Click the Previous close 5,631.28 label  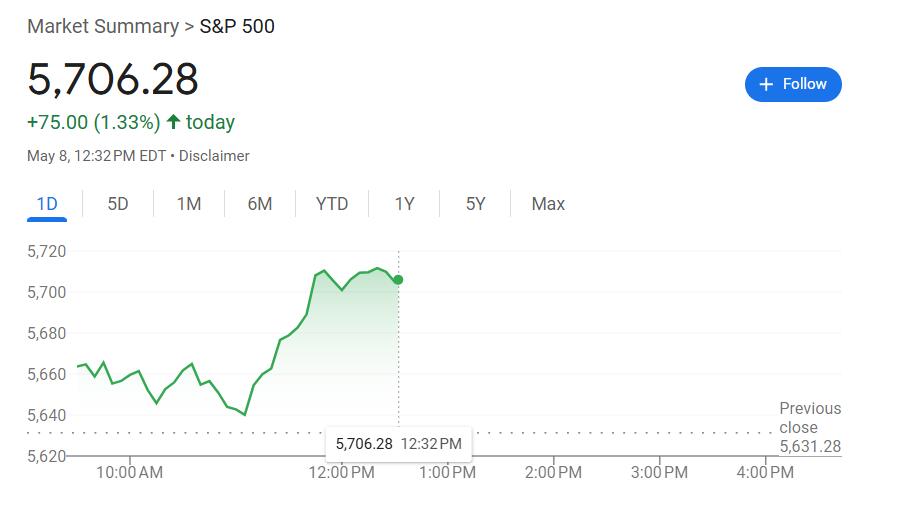810,427
